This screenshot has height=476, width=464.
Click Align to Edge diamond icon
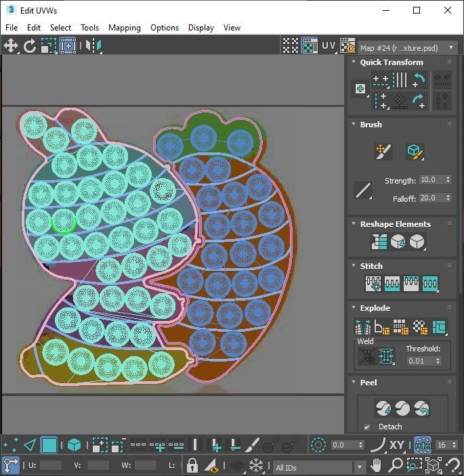400,101
